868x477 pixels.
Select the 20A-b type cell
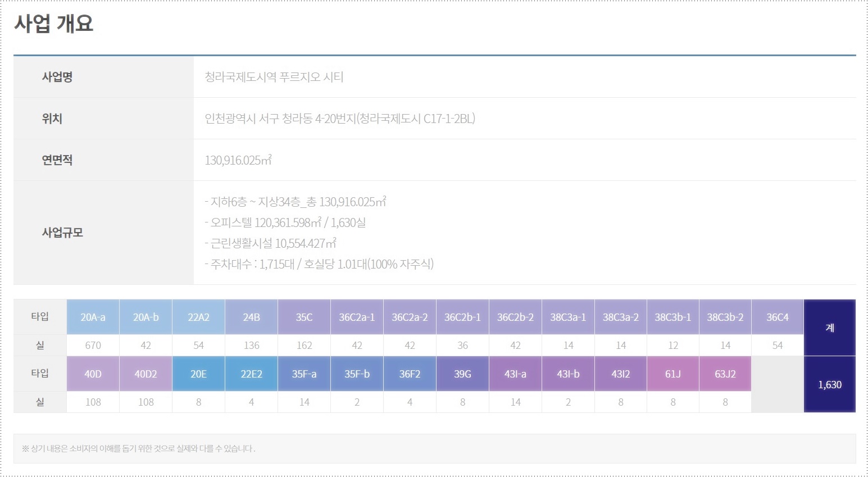tap(146, 317)
